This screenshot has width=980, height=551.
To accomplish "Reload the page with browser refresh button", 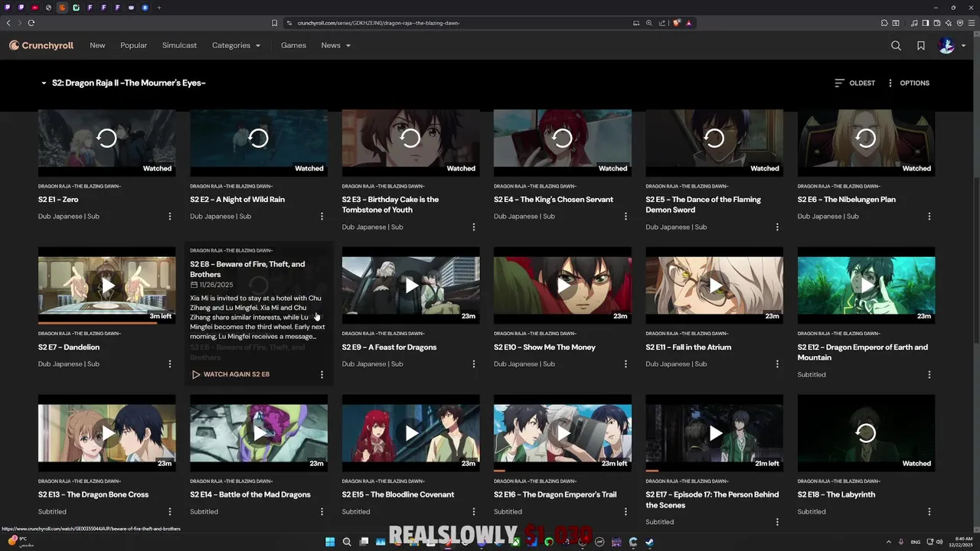I will (x=31, y=23).
